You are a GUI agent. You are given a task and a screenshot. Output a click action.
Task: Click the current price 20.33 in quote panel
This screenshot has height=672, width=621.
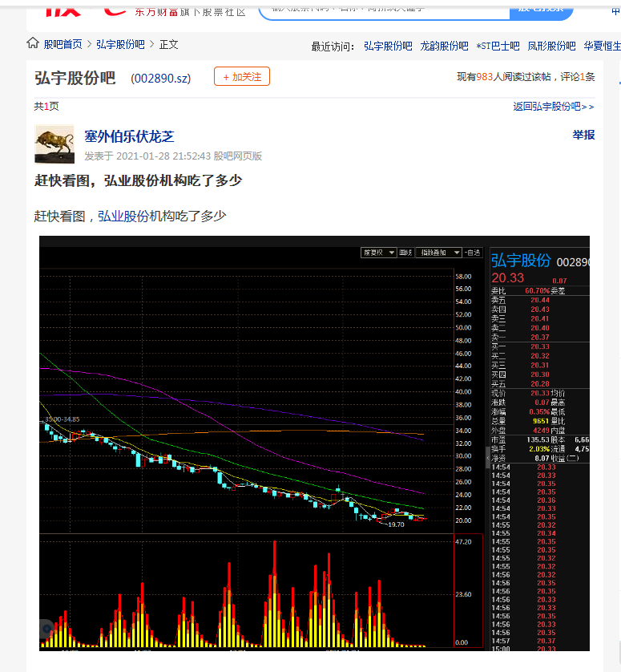(507, 278)
